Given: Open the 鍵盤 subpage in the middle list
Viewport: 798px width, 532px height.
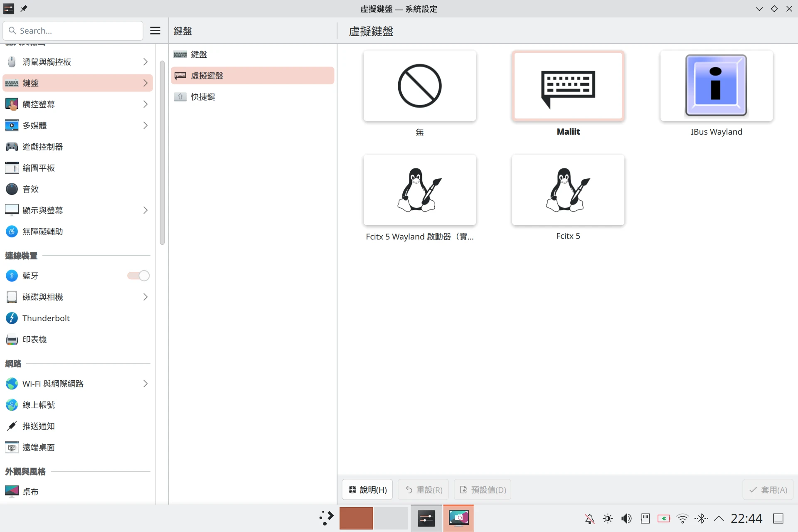Looking at the screenshot, I should pyautogui.click(x=199, y=54).
